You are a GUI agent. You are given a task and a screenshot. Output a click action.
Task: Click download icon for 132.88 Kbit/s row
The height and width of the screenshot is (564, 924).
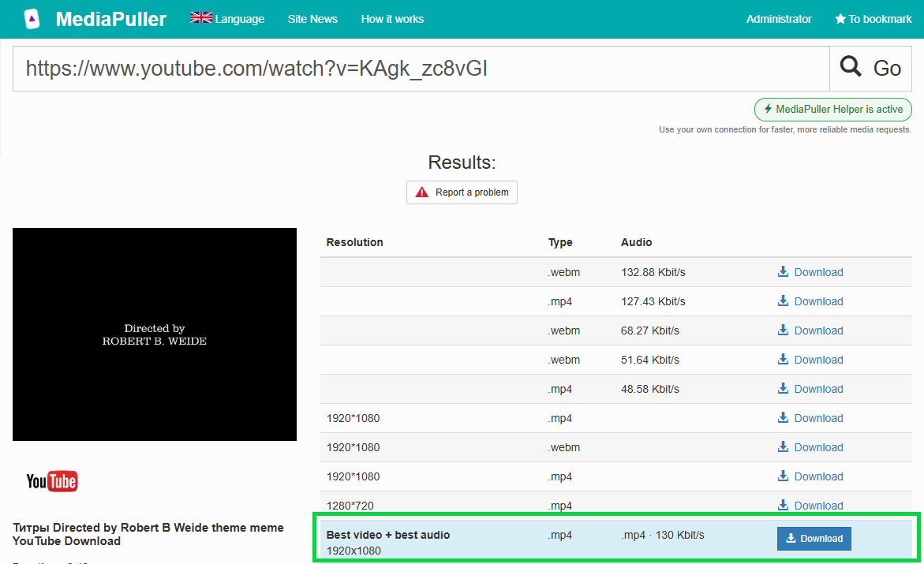(784, 271)
